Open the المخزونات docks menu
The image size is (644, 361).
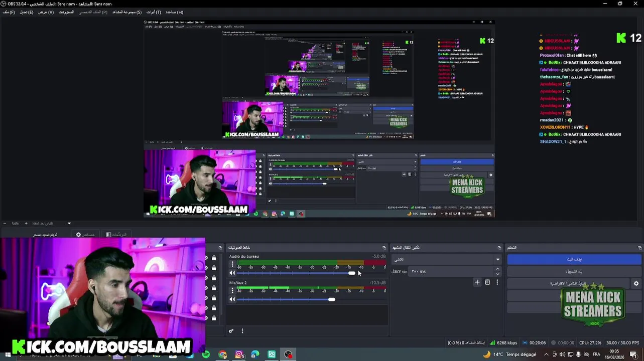pyautogui.click(x=66, y=12)
